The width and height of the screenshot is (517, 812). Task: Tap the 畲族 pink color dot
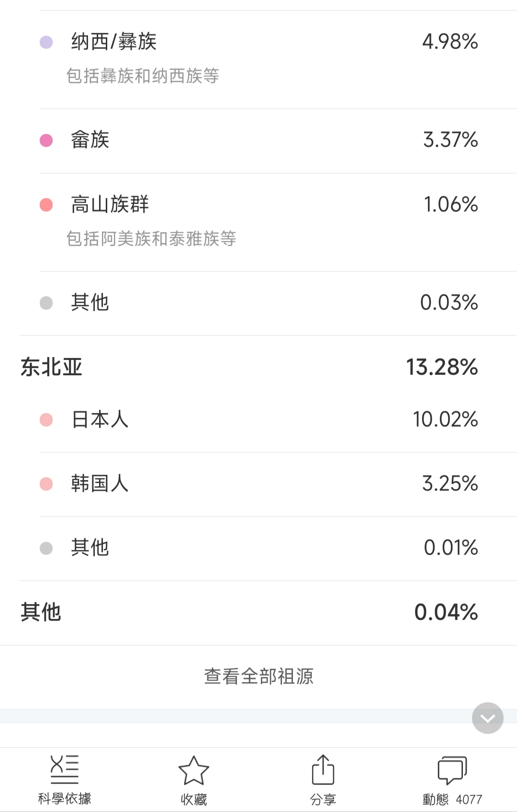click(46, 140)
